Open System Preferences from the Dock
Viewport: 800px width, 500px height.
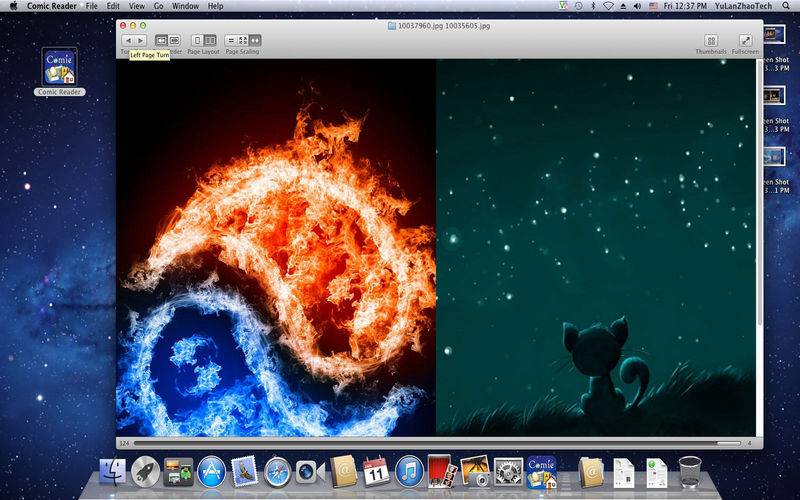tap(508, 471)
